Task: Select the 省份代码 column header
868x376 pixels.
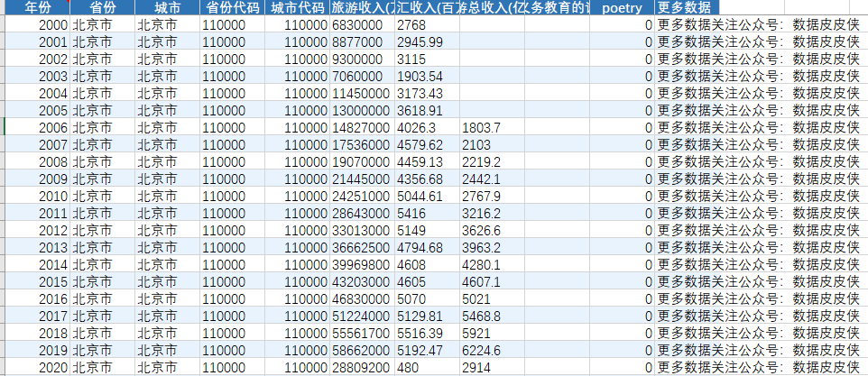Action: [x=233, y=8]
